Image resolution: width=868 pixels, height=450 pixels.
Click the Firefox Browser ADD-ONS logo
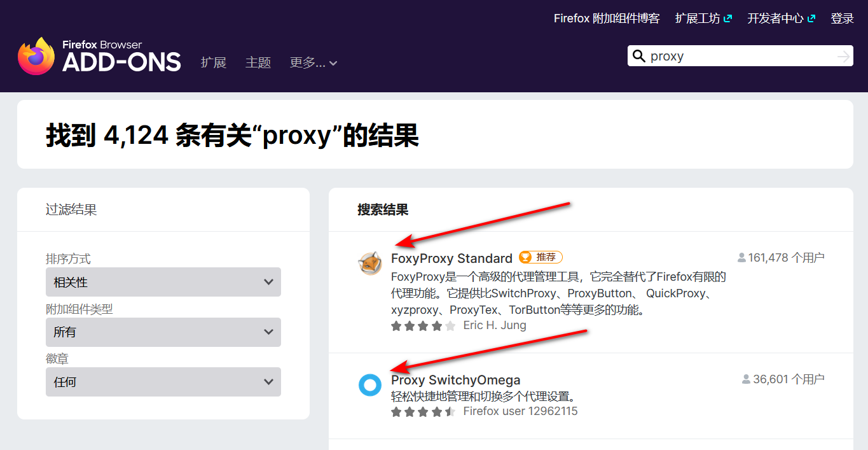click(x=99, y=56)
